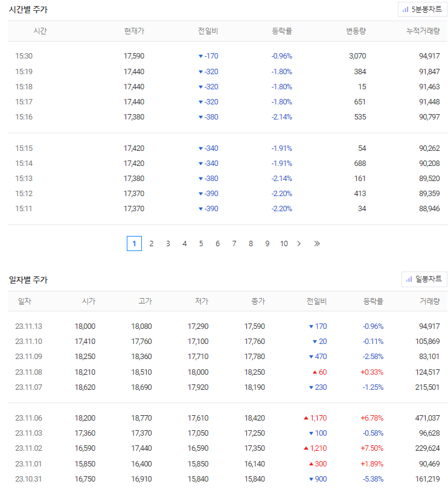Go to pagination page 6
Image resolution: width=448 pixels, height=490 pixels.
coord(217,243)
